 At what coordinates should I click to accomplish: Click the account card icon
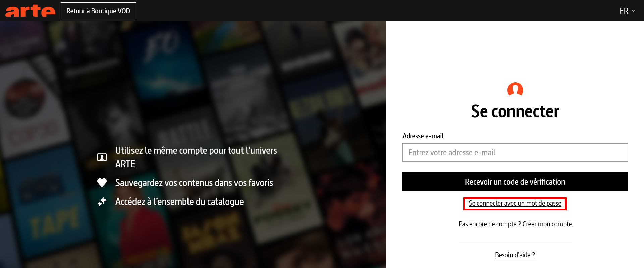point(102,157)
